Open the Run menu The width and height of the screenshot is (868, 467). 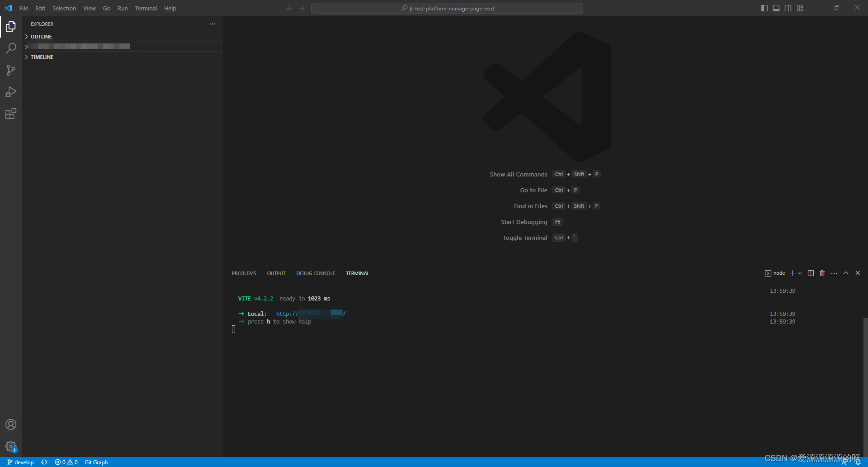[123, 8]
